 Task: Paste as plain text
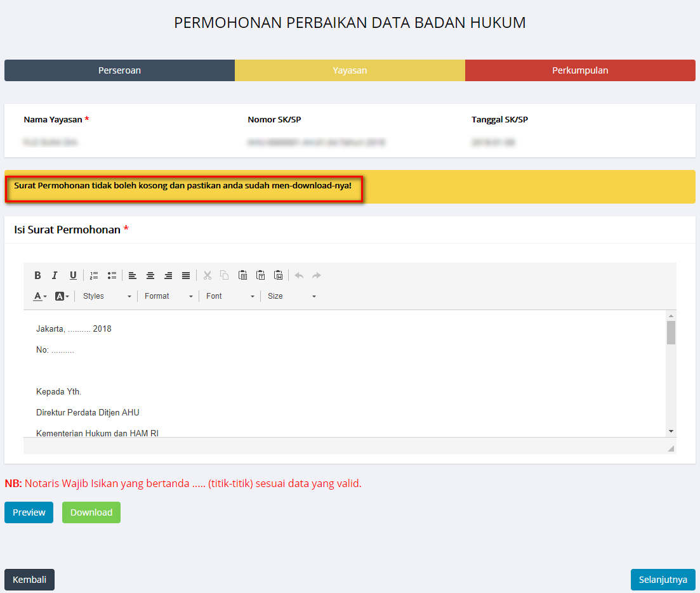260,275
